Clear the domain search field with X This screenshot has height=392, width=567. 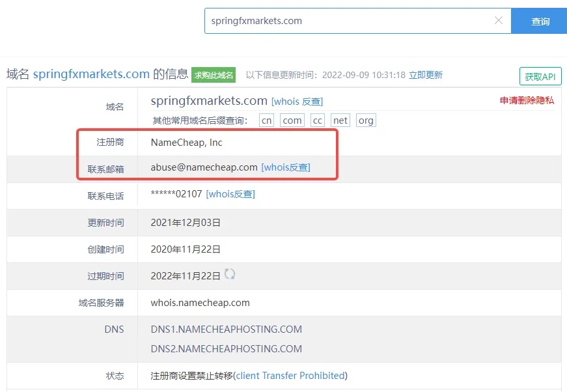coord(498,21)
